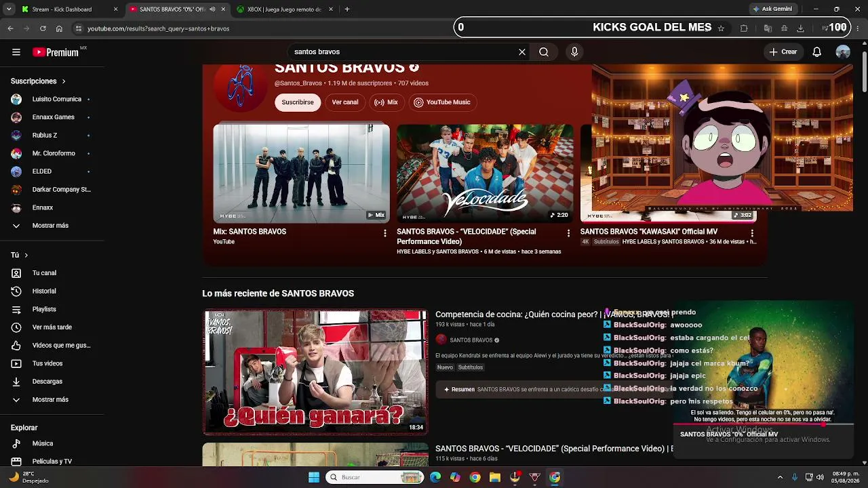
Task: Play the VELOCIDADE Special Performance thumbnail
Action: pyautogui.click(x=485, y=174)
